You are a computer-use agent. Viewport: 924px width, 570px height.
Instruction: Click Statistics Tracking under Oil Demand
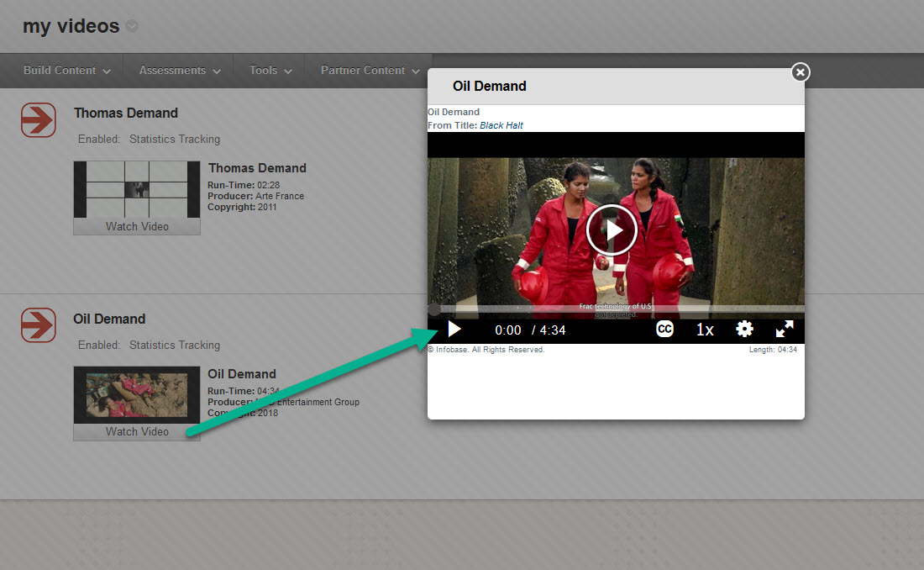tap(175, 346)
